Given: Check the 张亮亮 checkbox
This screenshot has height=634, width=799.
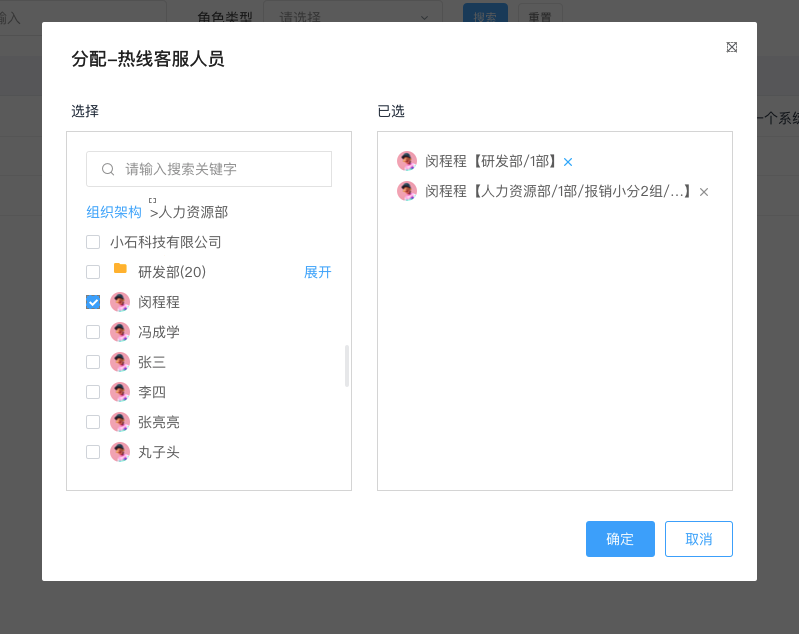Looking at the screenshot, I should (93, 422).
